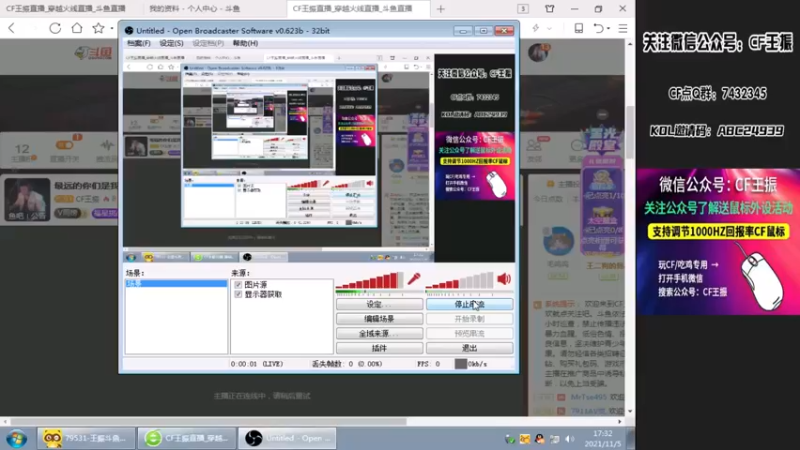Image resolution: width=800 pixels, height=450 pixels.
Task: Click the lightning bolt icon in browser
Action: [x=536, y=28]
